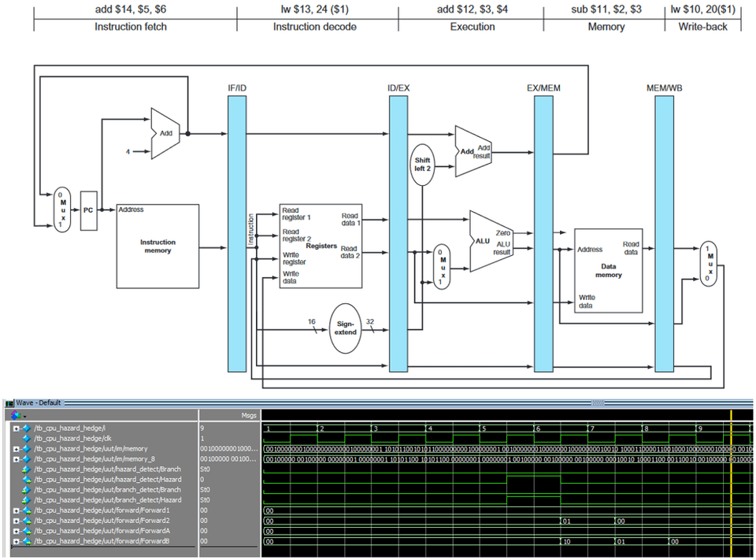
Task: Select Msgs value '00' of Forward1 row
Action: (x=204, y=510)
